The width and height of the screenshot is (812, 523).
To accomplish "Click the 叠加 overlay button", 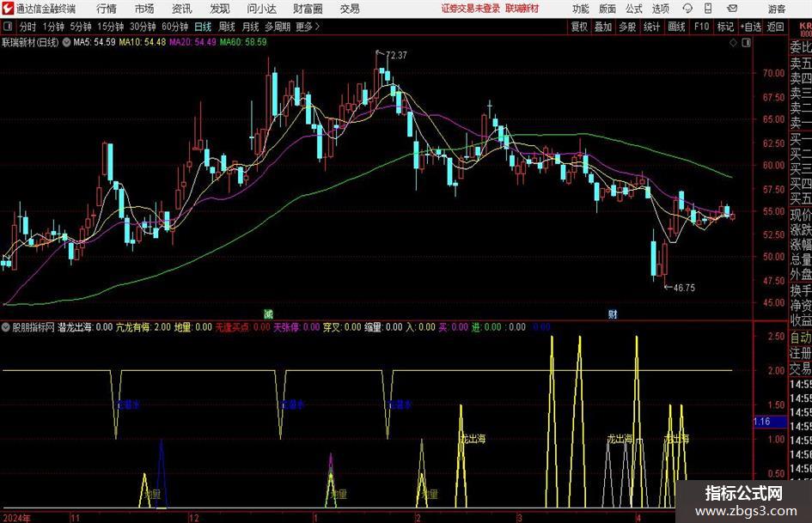I will 603,27.
